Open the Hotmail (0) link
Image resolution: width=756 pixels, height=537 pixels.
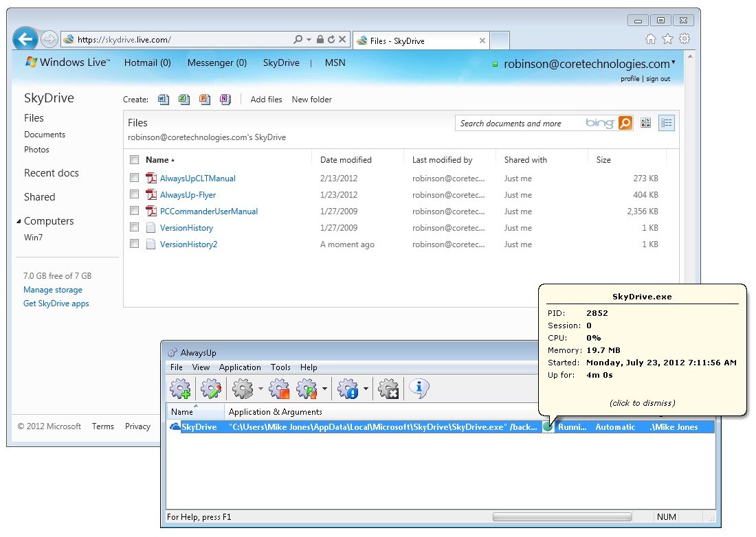point(148,62)
